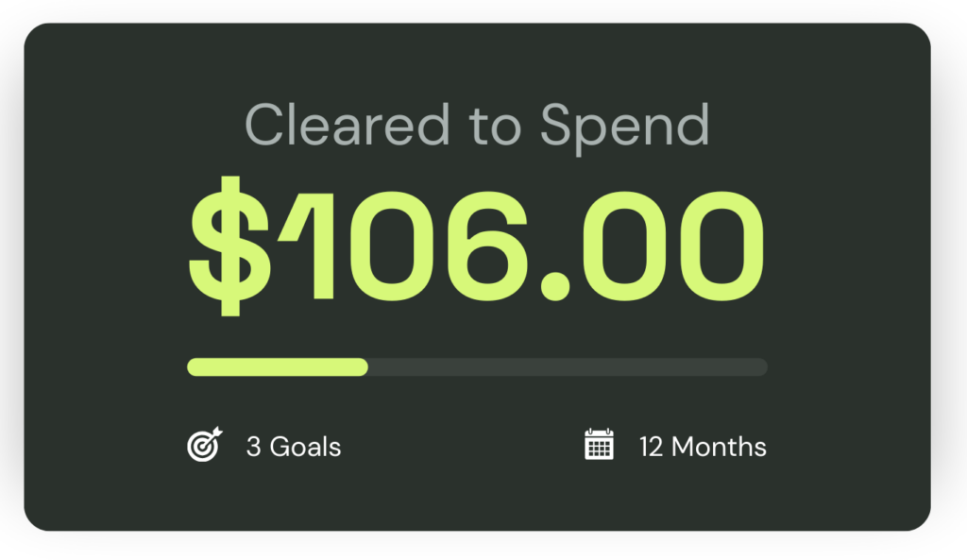Click the Cleared to Spend heading
Screen dimensions: 967x560
coord(477,126)
